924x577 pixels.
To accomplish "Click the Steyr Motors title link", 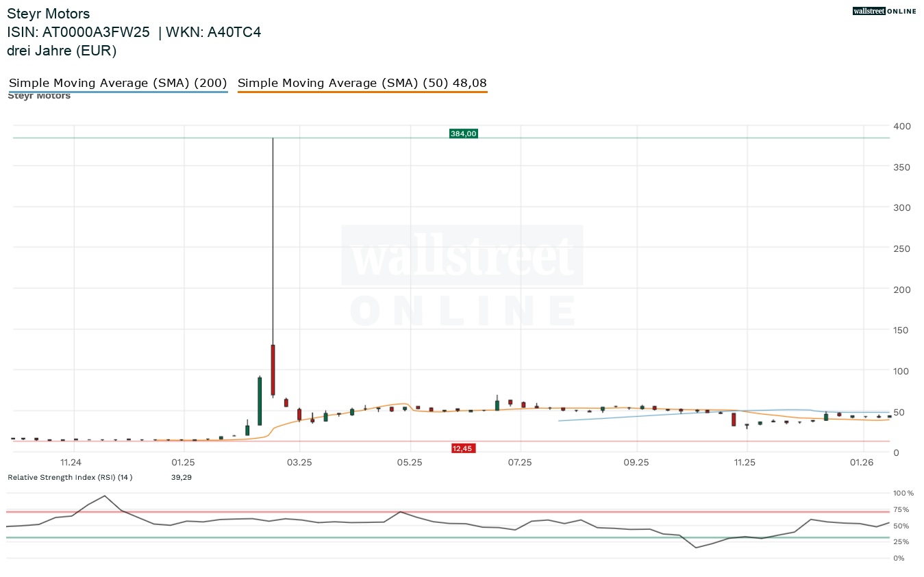I will 48,13.
